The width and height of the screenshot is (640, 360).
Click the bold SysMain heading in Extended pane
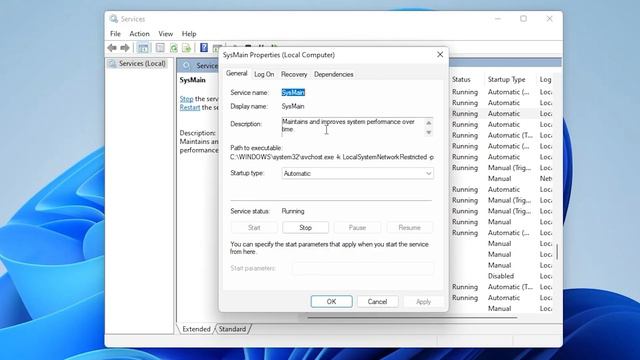click(x=193, y=80)
